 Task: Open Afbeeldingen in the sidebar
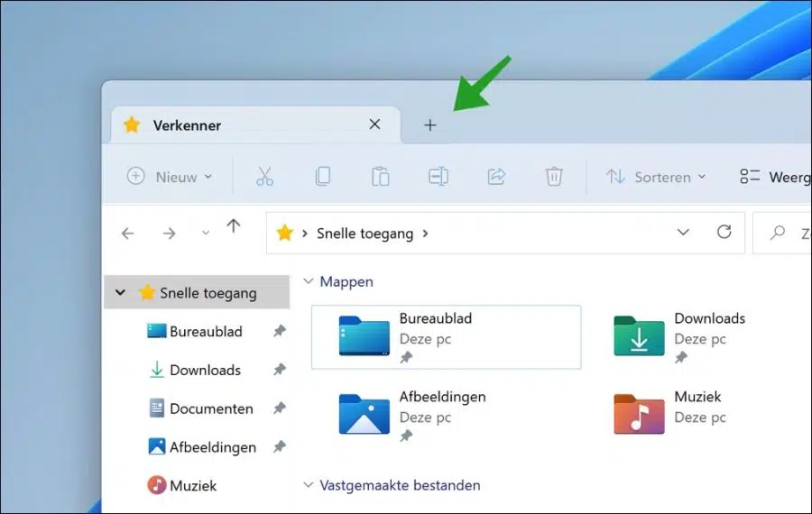point(202,446)
